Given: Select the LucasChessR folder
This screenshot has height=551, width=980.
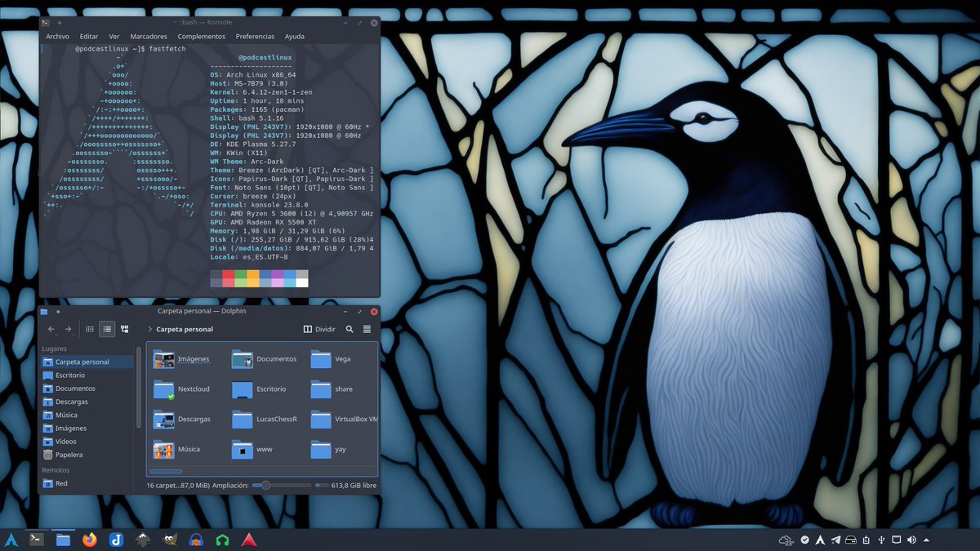Looking at the screenshot, I should tap(265, 420).
